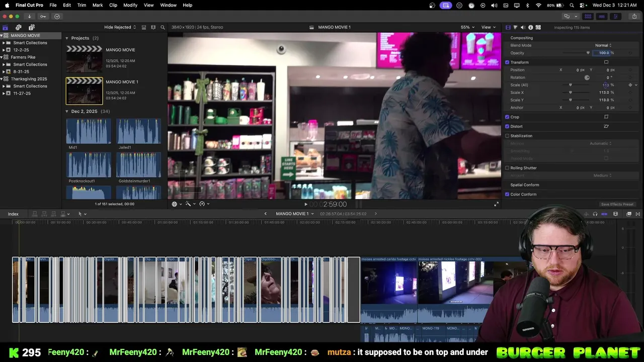Enable the Stabilization checkbox
644x362 pixels.
[507, 136]
